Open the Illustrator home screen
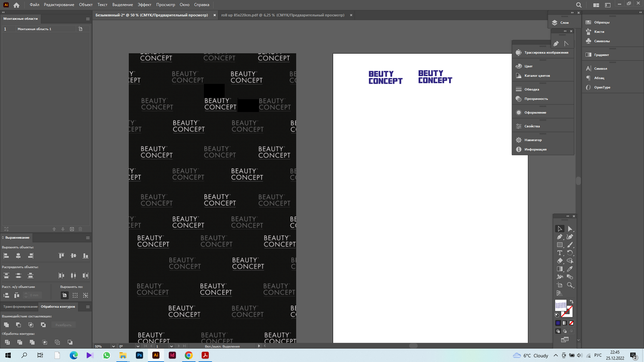644x362 pixels. pos(16,5)
